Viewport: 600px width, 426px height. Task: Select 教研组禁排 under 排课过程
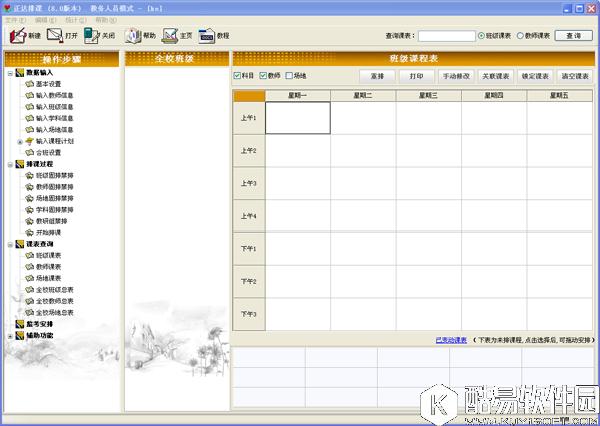pyautogui.click(x=51, y=221)
